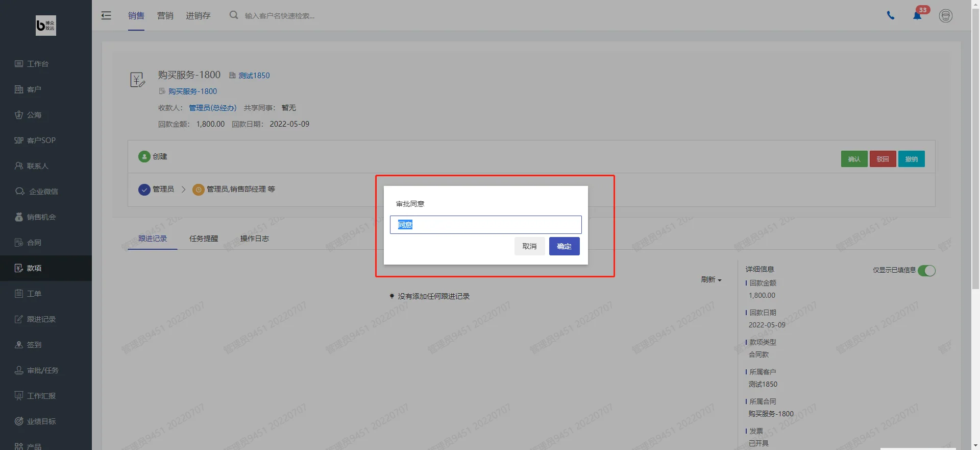The image size is (980, 450).
Task: Click the search magnifier icon
Action: [x=234, y=15]
